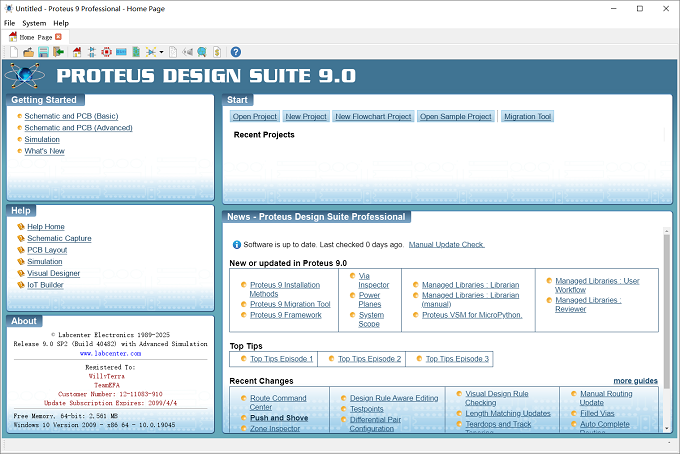Visit the www.labcenter.com link
Viewport: 680px width, 454px height.
(x=111, y=353)
